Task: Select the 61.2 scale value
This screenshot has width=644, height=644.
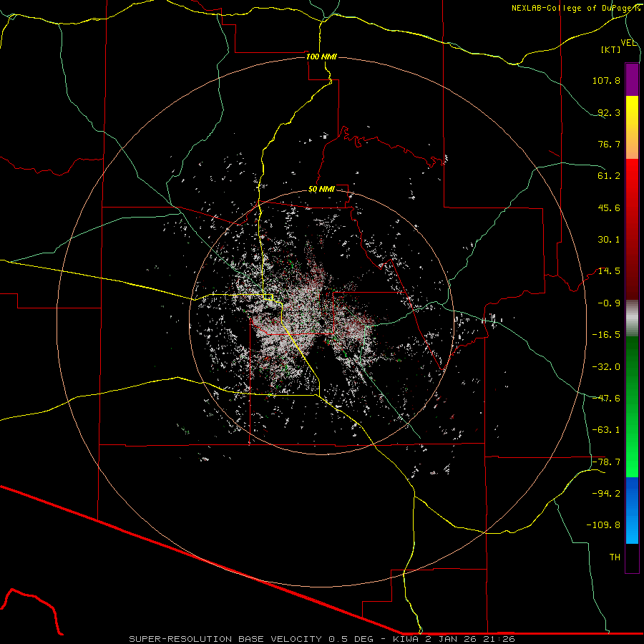Action: click(x=609, y=176)
